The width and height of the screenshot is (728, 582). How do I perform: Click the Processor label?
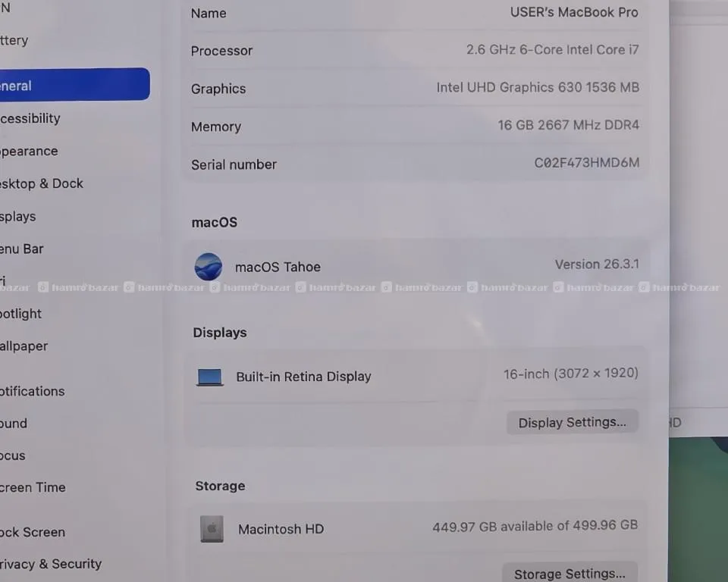(221, 51)
